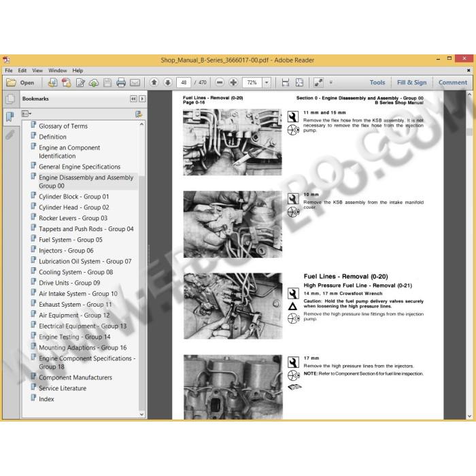The width and height of the screenshot is (476, 476).
Task: Open the Window menu
Action: 58,71
